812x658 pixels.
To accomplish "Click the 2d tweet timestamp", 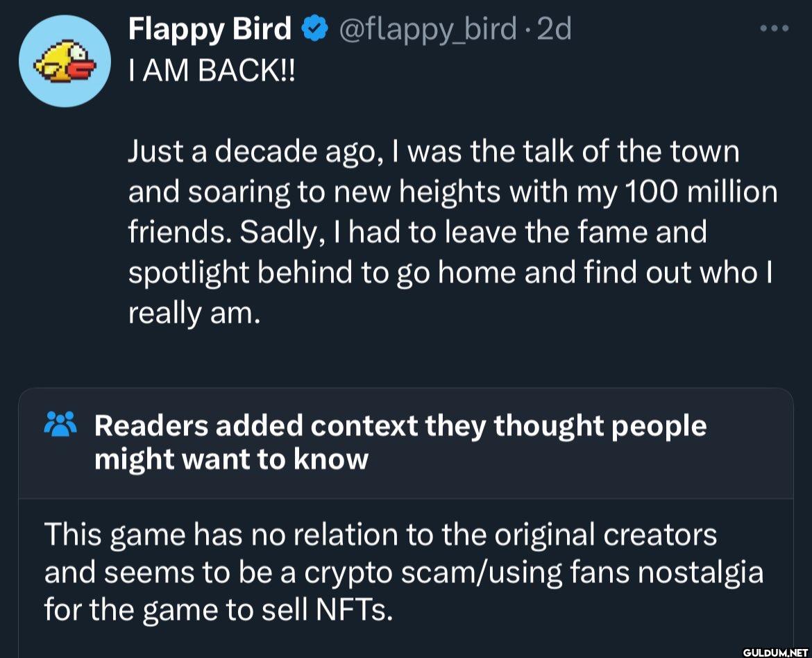I will (554, 29).
